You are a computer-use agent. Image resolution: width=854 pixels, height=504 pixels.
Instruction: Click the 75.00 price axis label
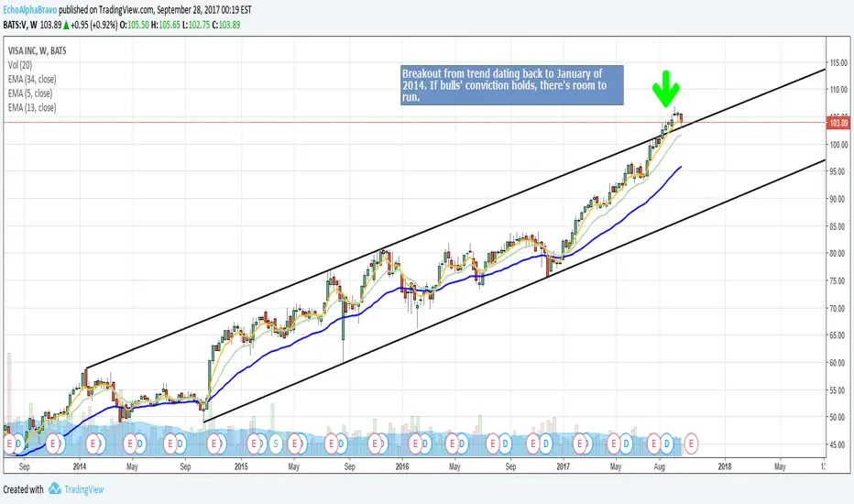tap(838, 280)
